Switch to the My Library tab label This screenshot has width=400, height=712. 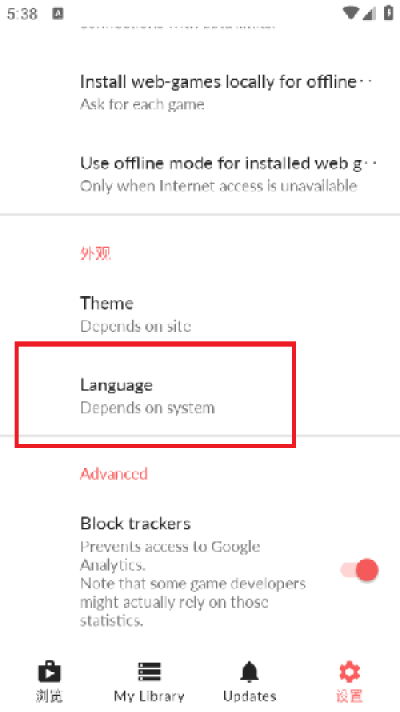[149, 696]
